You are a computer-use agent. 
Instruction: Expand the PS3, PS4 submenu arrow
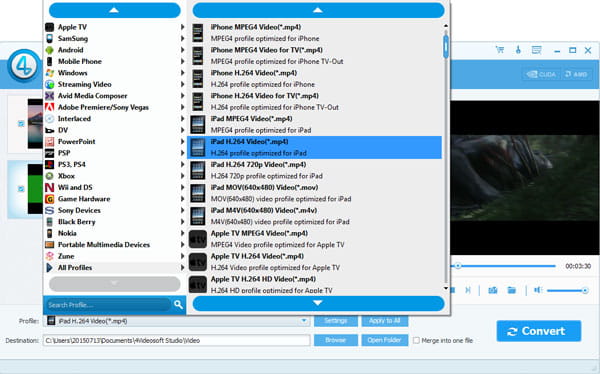point(183,165)
